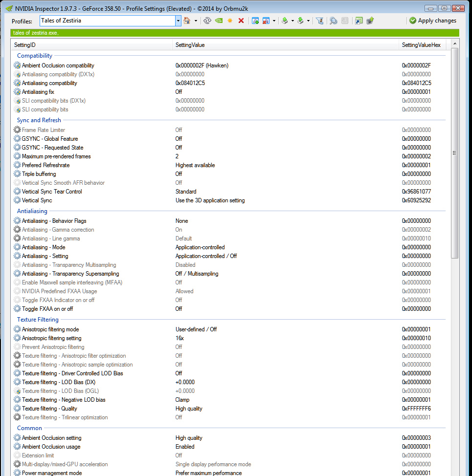The image size is (472, 476).
Task: Click the remove application from profile icon
Action: 266,21
